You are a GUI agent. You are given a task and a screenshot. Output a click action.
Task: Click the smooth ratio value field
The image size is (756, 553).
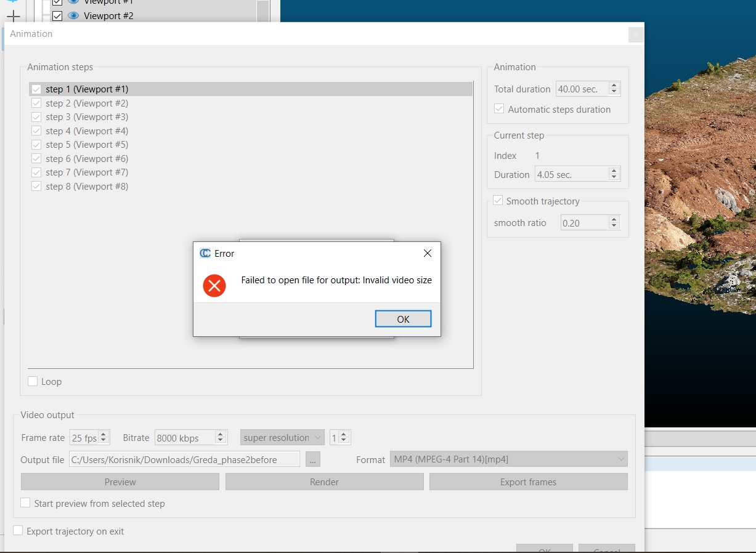pyautogui.click(x=585, y=223)
